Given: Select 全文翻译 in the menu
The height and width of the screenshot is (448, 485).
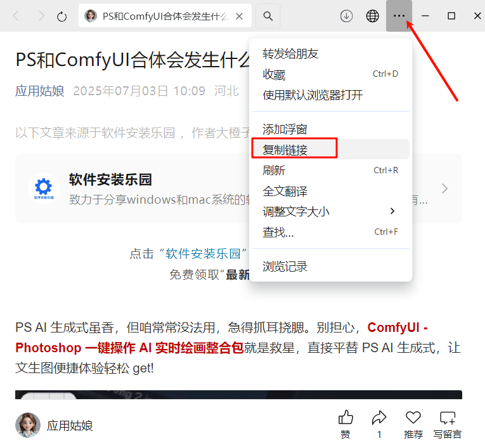Looking at the screenshot, I should point(285,191).
